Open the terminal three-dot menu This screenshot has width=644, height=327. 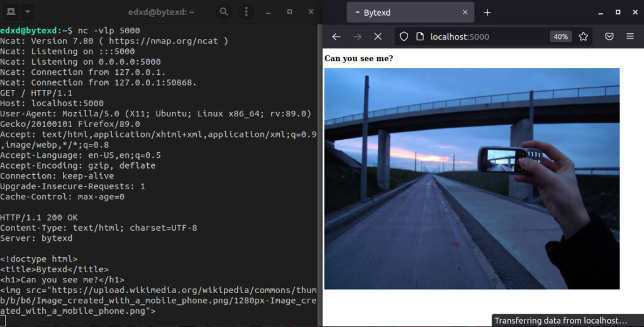(x=247, y=12)
